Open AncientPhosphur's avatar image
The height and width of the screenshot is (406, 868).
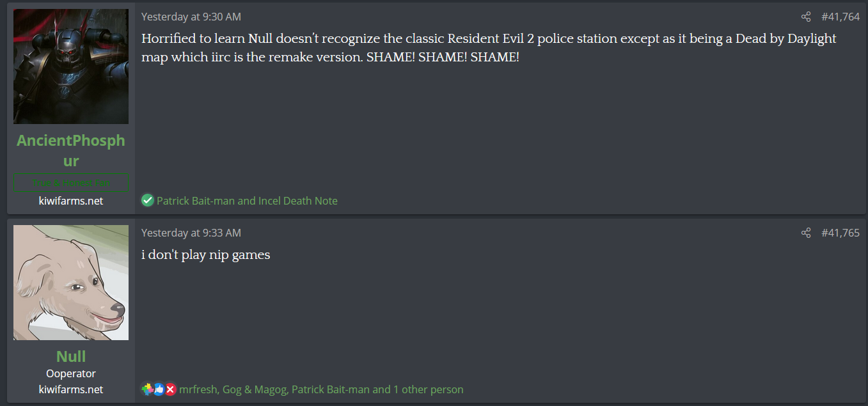pos(71,66)
